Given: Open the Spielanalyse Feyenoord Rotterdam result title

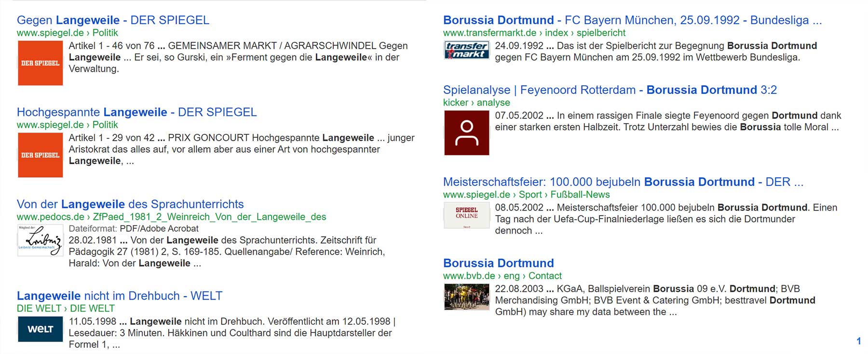Looking at the screenshot, I should (x=610, y=90).
